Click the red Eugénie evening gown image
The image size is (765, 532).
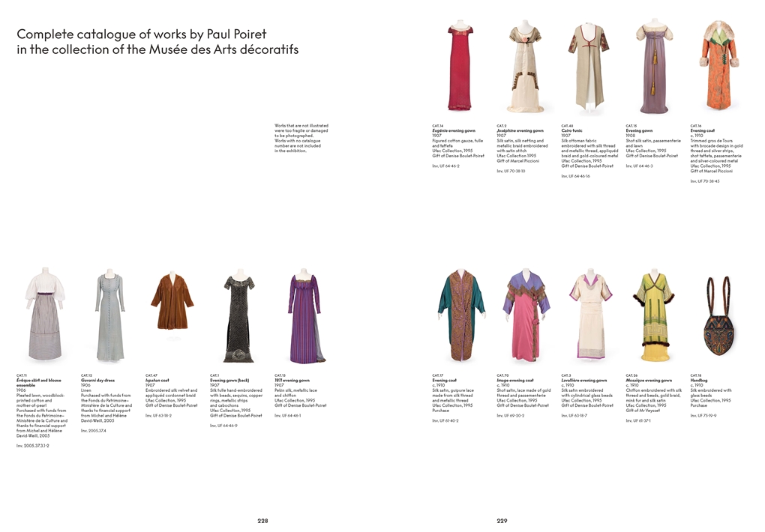460,67
